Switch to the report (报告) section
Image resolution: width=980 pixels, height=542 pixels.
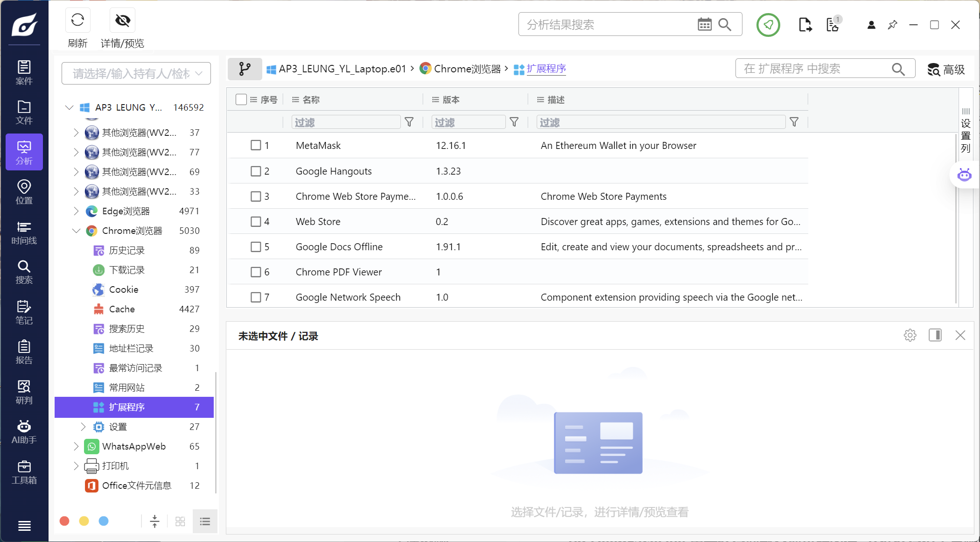coord(24,352)
